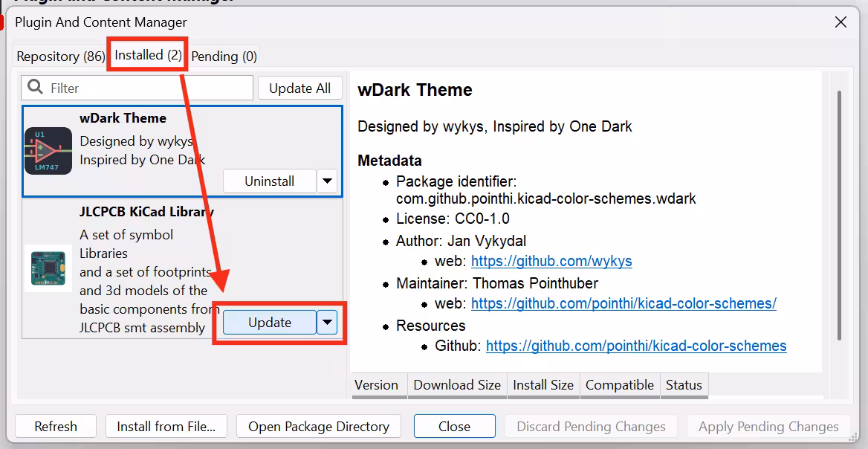The image size is (868, 449).
Task: Click the Update All button
Action: pyautogui.click(x=300, y=88)
